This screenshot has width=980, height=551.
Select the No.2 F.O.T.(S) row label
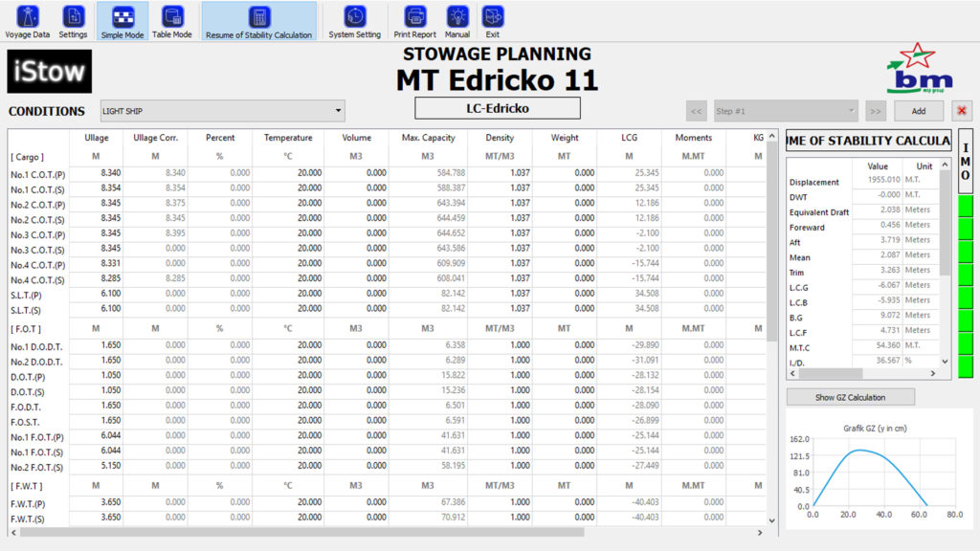37,467
